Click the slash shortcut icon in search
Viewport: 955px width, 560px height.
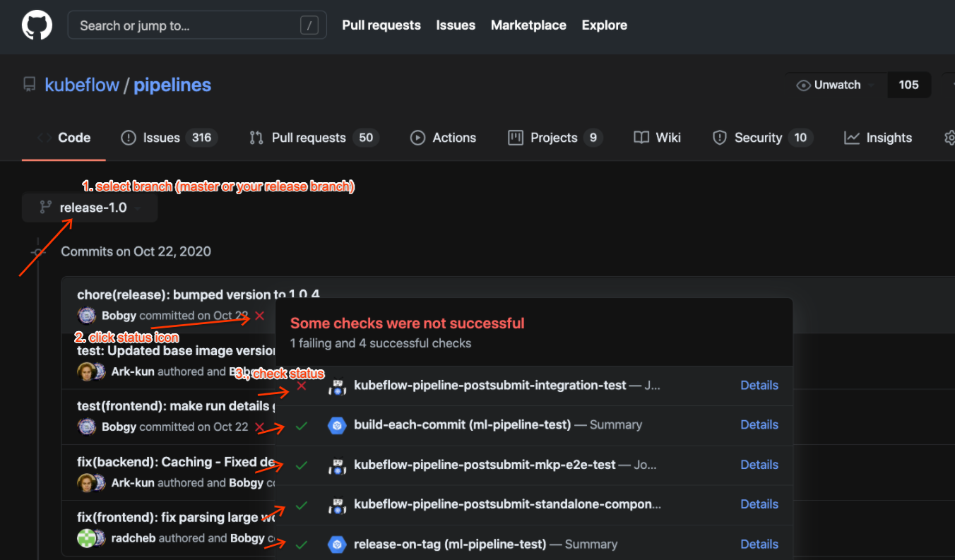tap(309, 26)
